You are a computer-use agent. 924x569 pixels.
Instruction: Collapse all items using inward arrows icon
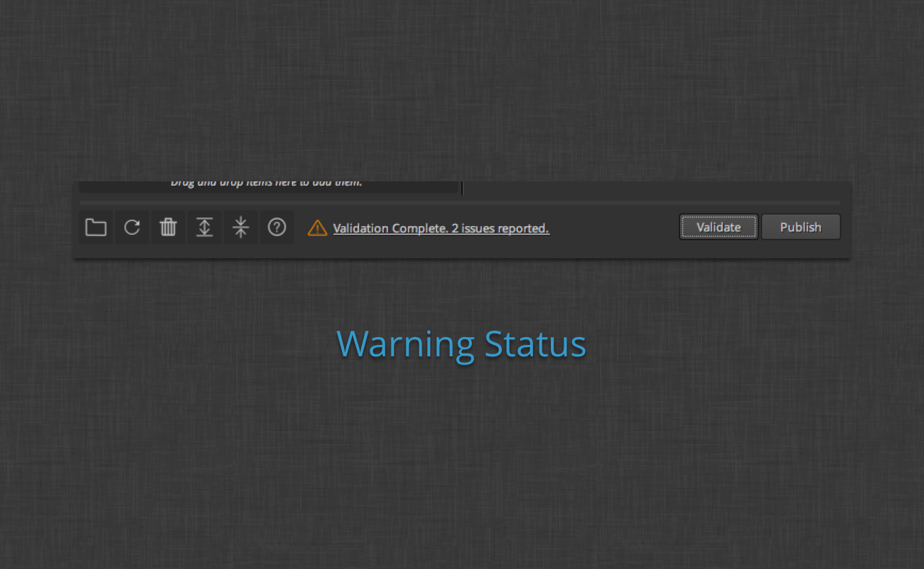point(241,228)
